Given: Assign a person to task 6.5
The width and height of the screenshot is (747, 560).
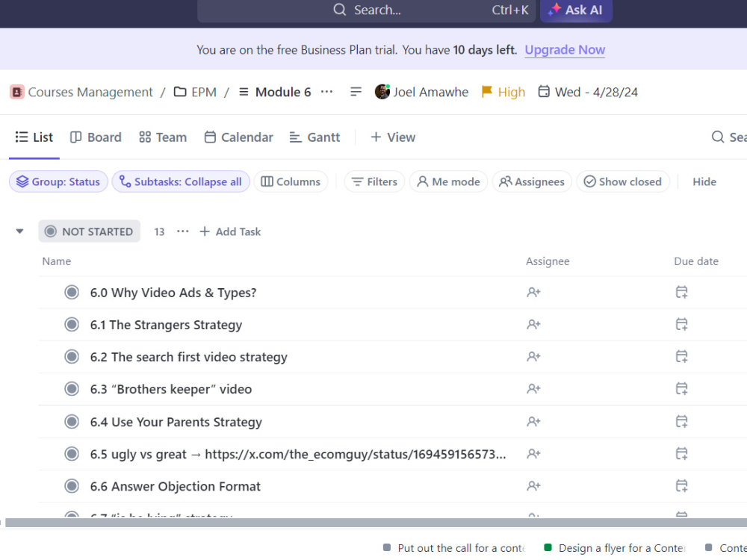Looking at the screenshot, I should point(533,454).
